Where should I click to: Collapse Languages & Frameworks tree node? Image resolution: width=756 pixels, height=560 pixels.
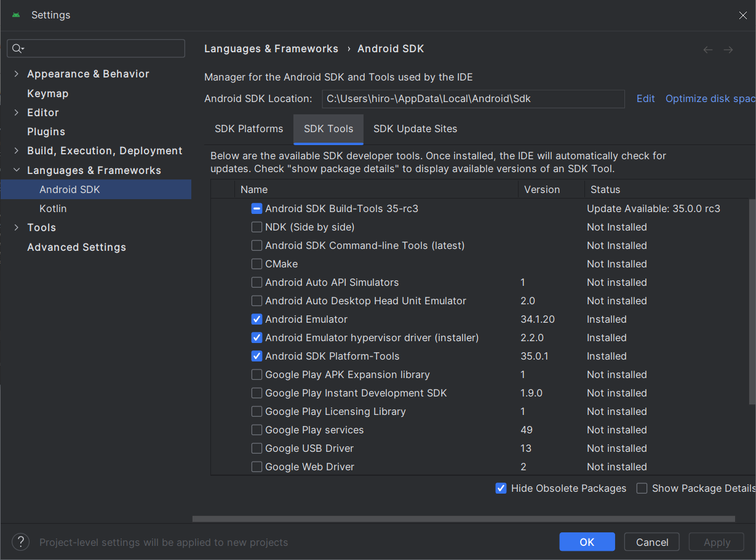(17, 170)
